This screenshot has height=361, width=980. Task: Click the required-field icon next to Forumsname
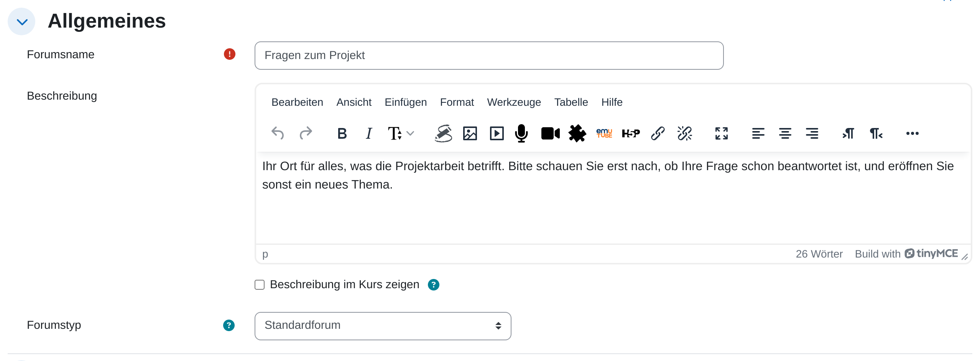pos(230,54)
